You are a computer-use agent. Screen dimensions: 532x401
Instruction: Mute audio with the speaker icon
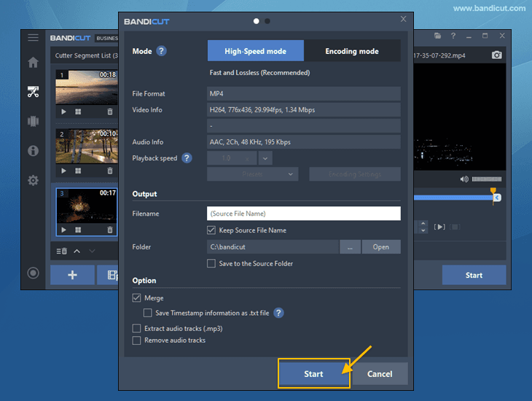(x=463, y=179)
